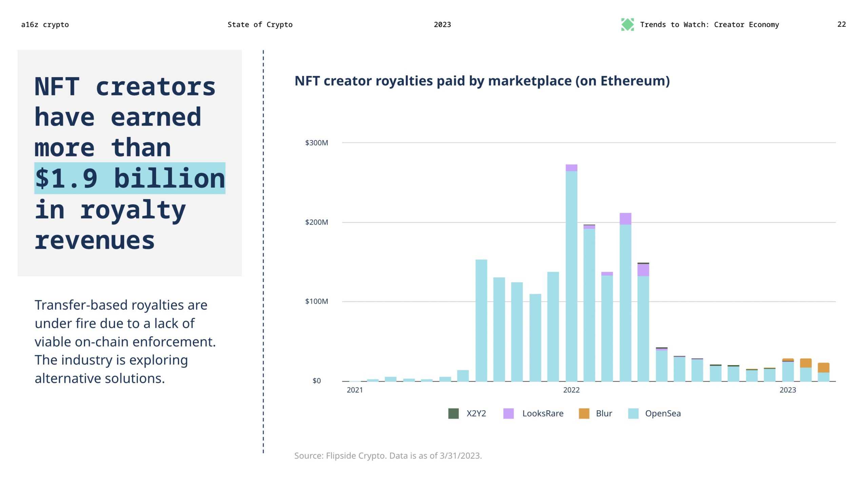Toggle the OpenSea legend label
Viewport: 868px width, 488px height.
click(x=663, y=413)
